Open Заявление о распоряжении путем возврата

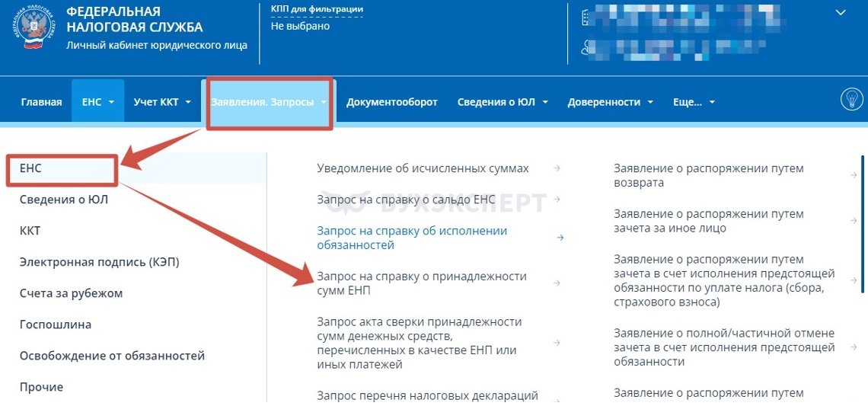tap(708, 175)
